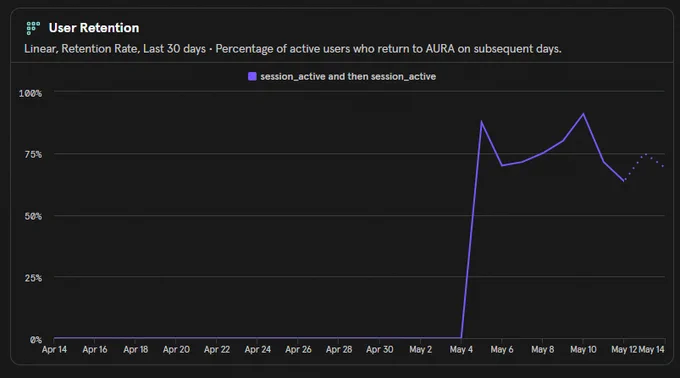The height and width of the screenshot is (378, 680).
Task: Click the May 8 x-axis label
Action: tap(543, 349)
